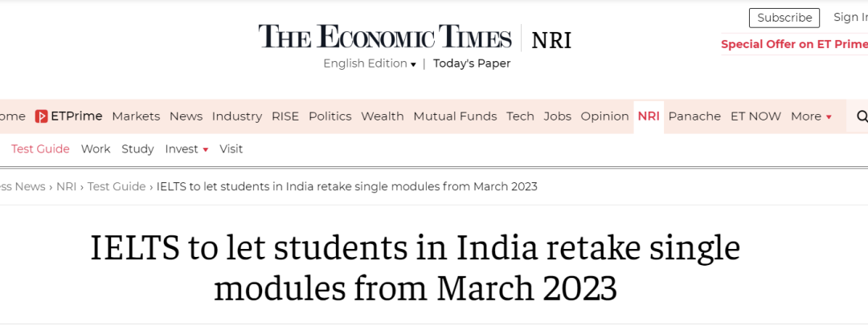Select the NRI tab

click(x=649, y=116)
